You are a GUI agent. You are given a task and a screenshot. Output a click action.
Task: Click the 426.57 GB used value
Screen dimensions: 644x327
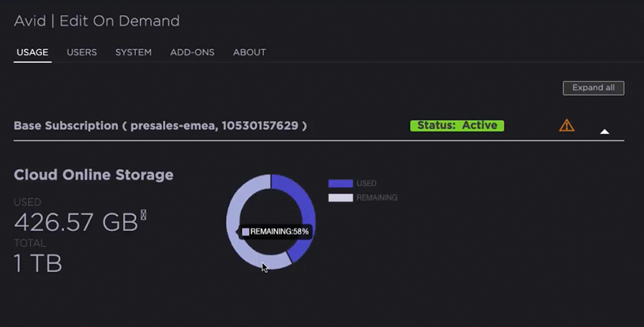point(76,223)
